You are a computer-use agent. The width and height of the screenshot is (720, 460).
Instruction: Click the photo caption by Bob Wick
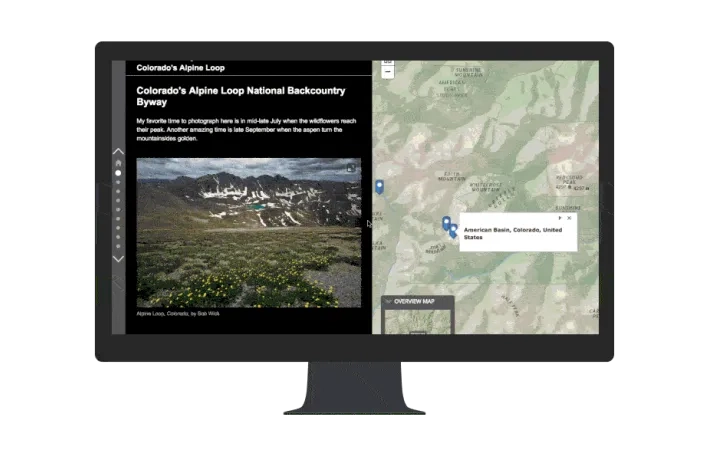[178, 314]
